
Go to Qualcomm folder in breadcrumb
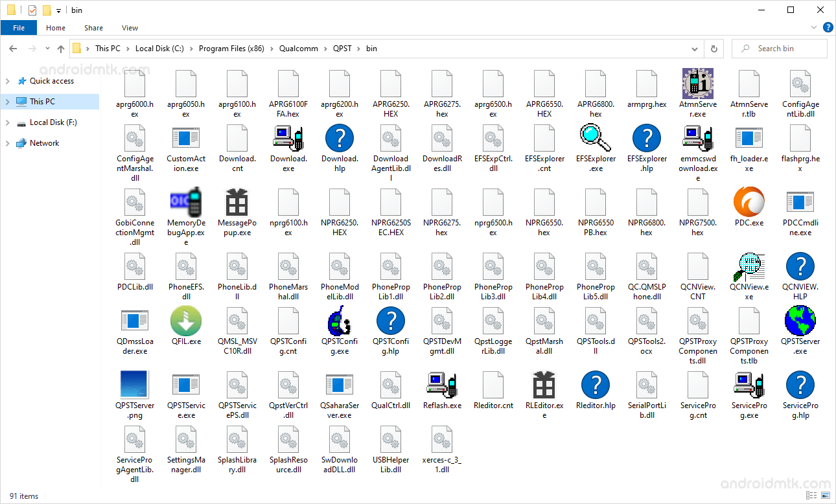(299, 49)
